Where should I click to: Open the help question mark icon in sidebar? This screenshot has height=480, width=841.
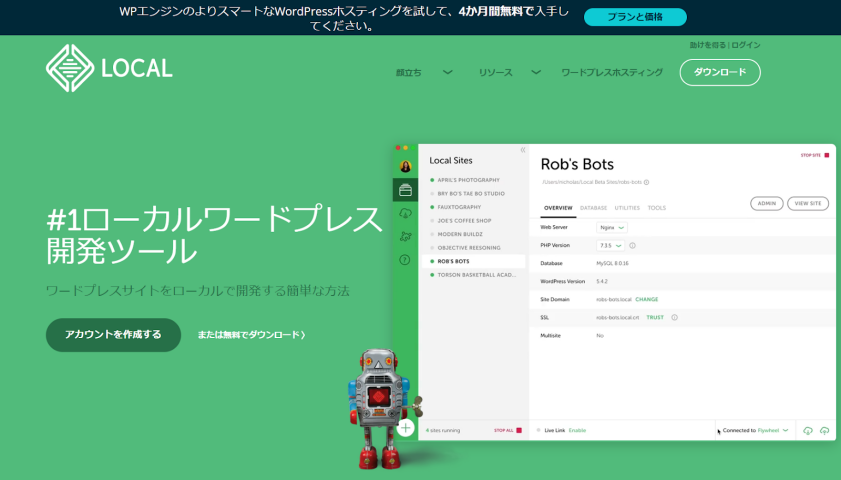405,260
